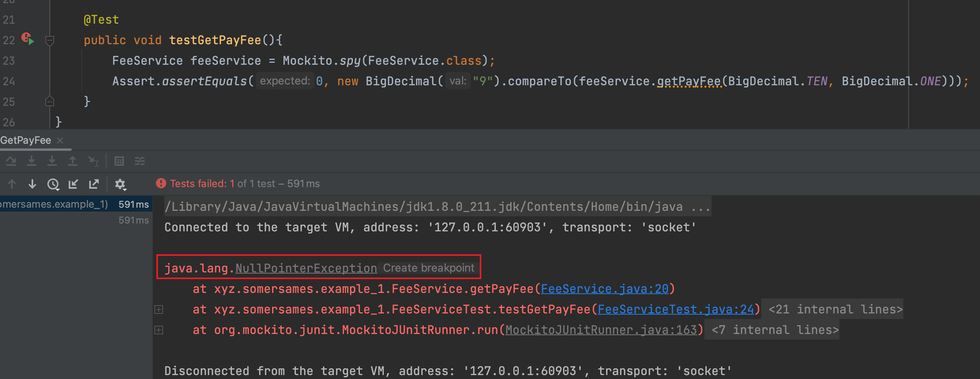This screenshot has width=980, height=379.
Task: Open the MockitoJUnitRunner.java:163 link
Action: coord(601,330)
